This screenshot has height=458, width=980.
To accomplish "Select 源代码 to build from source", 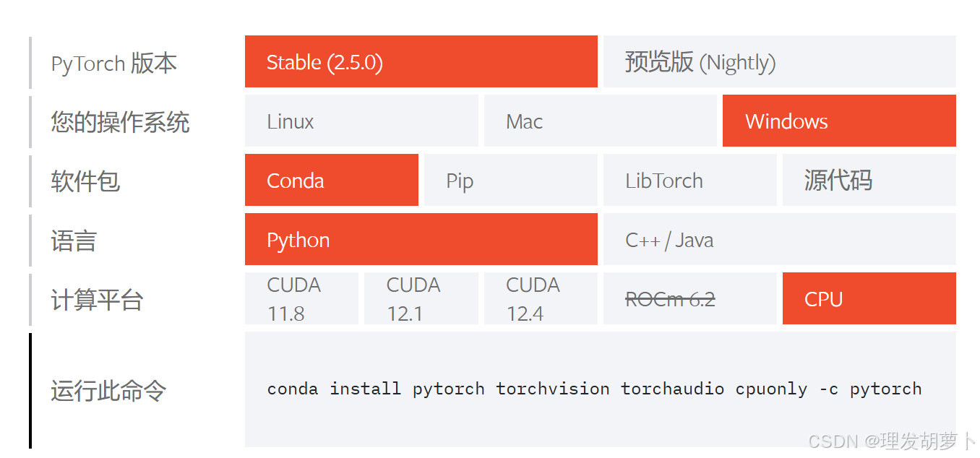I will [x=869, y=180].
